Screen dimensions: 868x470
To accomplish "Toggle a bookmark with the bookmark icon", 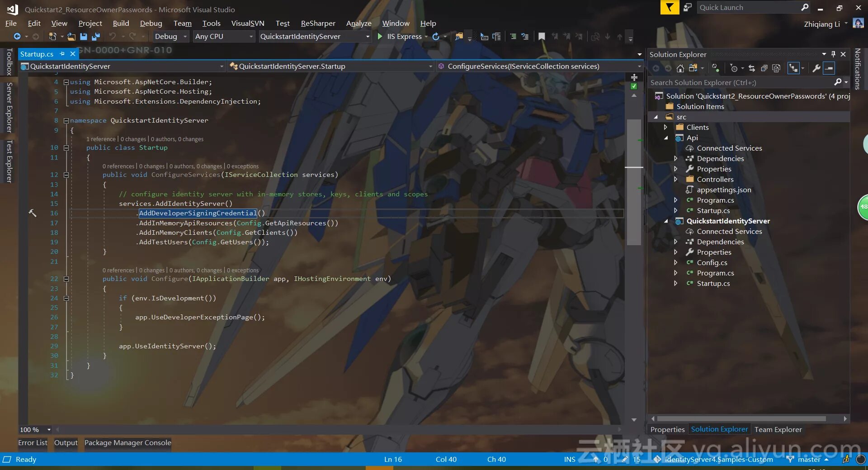I will [542, 37].
